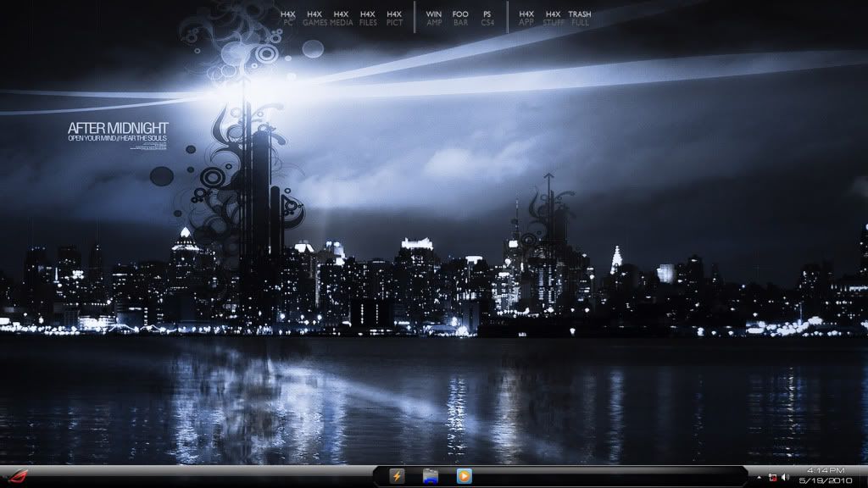Show hidden system tray icons arrow
Image resolution: width=868 pixels, height=488 pixels.
point(759,478)
